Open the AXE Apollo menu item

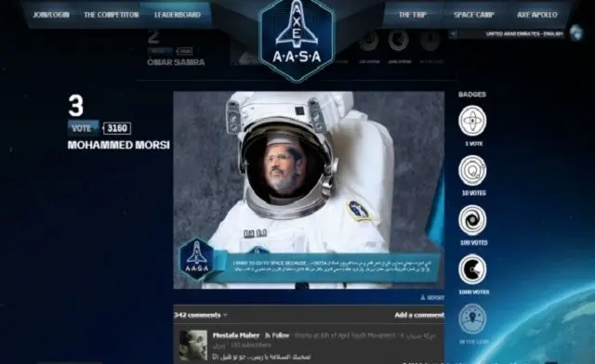coord(537,15)
